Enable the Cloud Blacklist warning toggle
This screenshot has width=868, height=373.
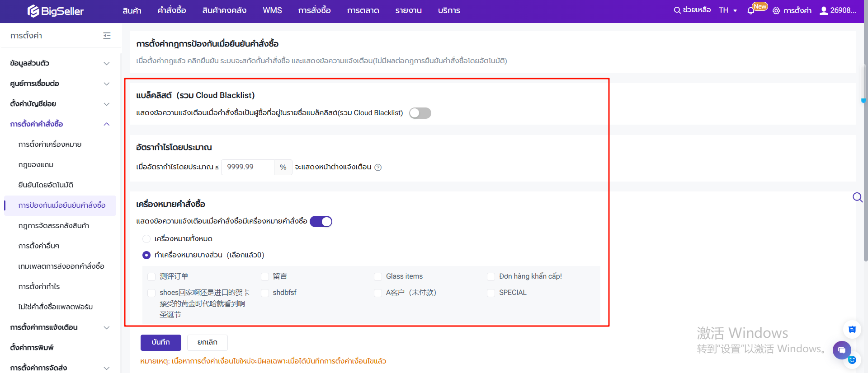(420, 113)
